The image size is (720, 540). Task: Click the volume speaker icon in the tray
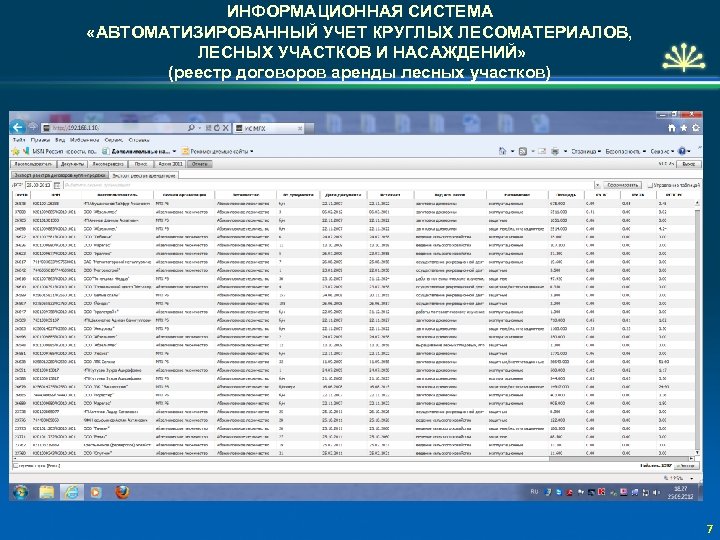[x=656, y=492]
